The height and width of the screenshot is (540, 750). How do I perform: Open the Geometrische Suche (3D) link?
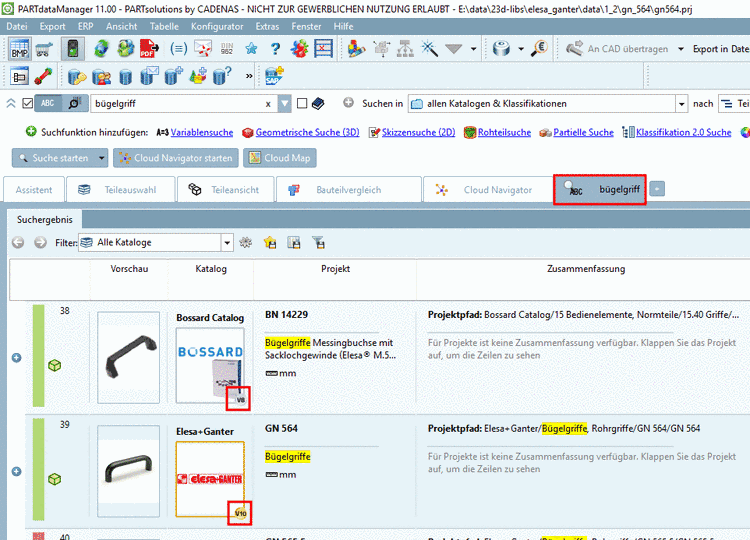click(307, 132)
